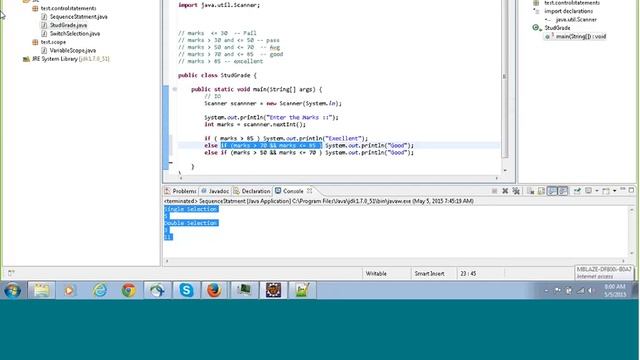Maximize the Console view panel

tap(631, 190)
